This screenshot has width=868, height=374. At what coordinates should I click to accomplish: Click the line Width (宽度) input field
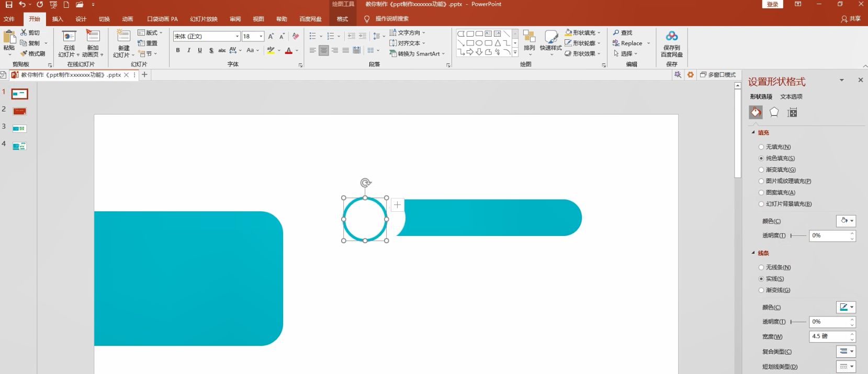[829, 336]
